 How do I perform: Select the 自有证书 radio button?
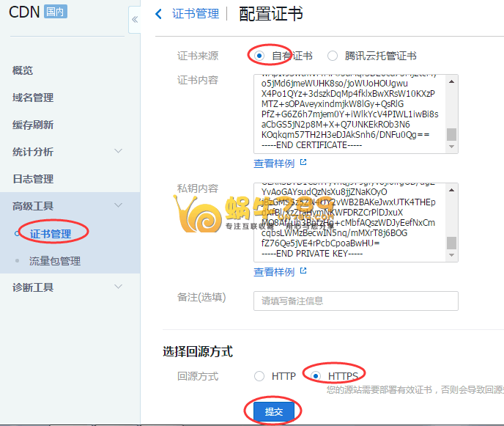pyautogui.click(x=259, y=56)
